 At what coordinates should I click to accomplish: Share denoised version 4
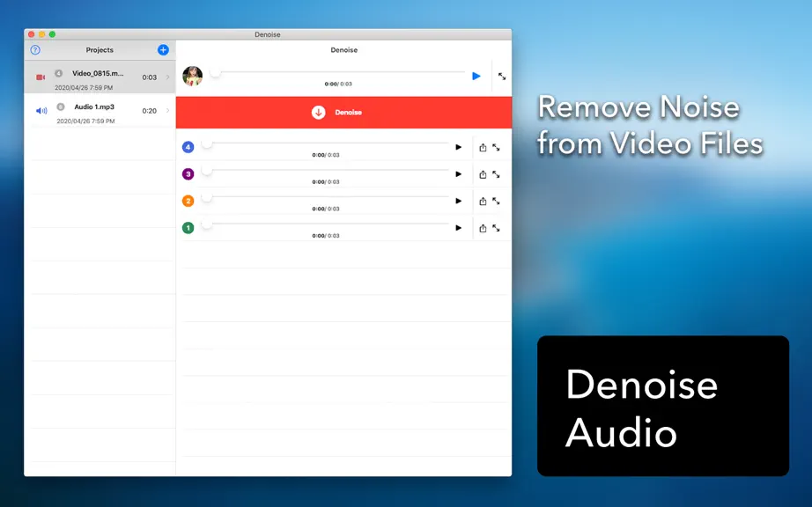click(483, 148)
